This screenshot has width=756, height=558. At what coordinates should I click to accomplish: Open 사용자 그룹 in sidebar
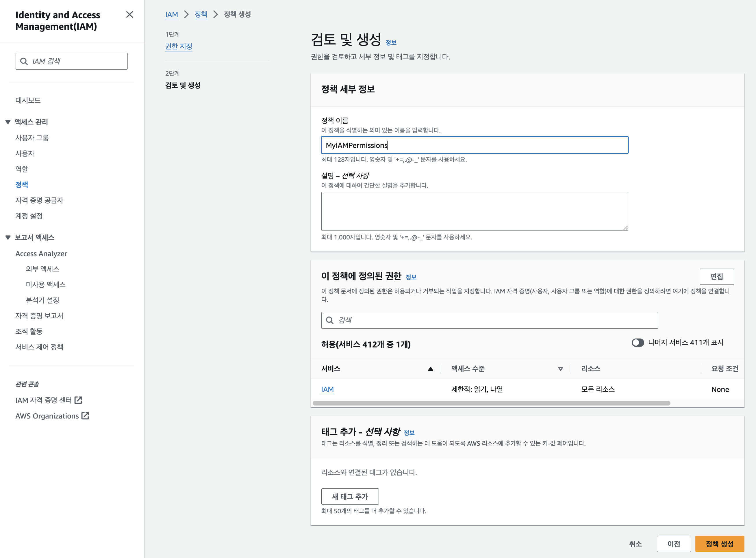pos(32,138)
